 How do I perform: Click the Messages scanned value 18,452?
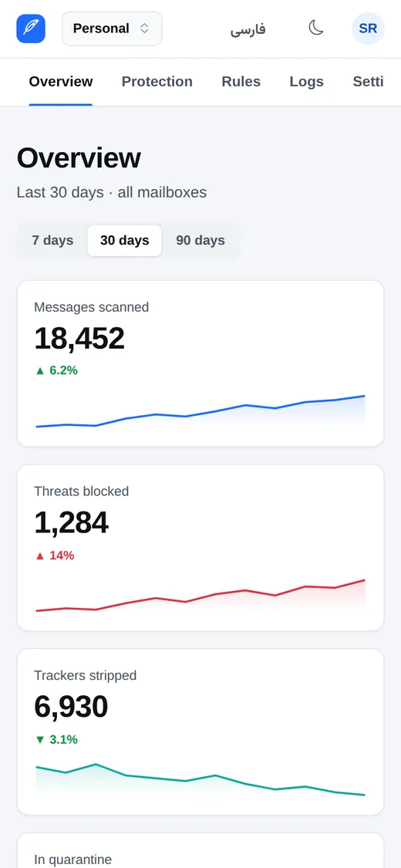(79, 339)
